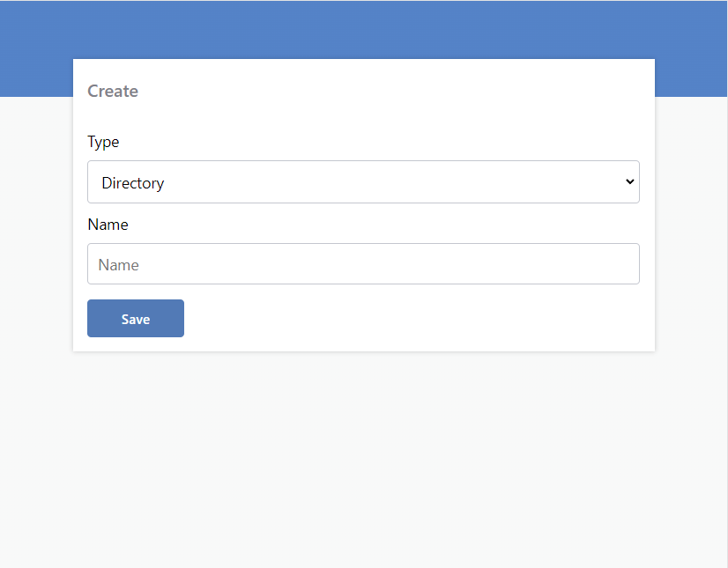This screenshot has width=728, height=568.
Task: Click the Name field label
Action: click(x=108, y=224)
